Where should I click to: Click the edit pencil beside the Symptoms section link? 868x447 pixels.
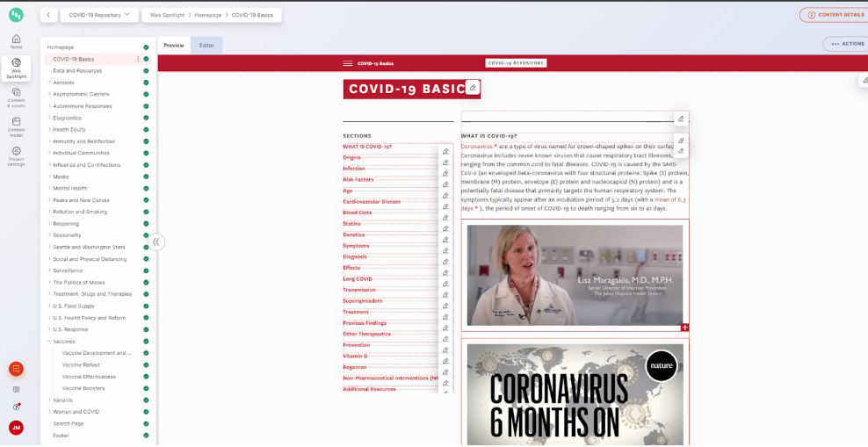(445, 250)
